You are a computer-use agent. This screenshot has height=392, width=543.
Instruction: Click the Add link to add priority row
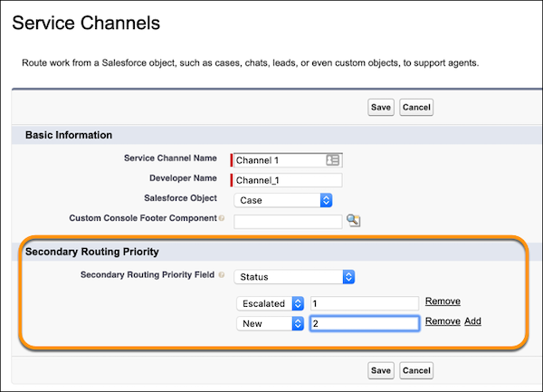472,321
